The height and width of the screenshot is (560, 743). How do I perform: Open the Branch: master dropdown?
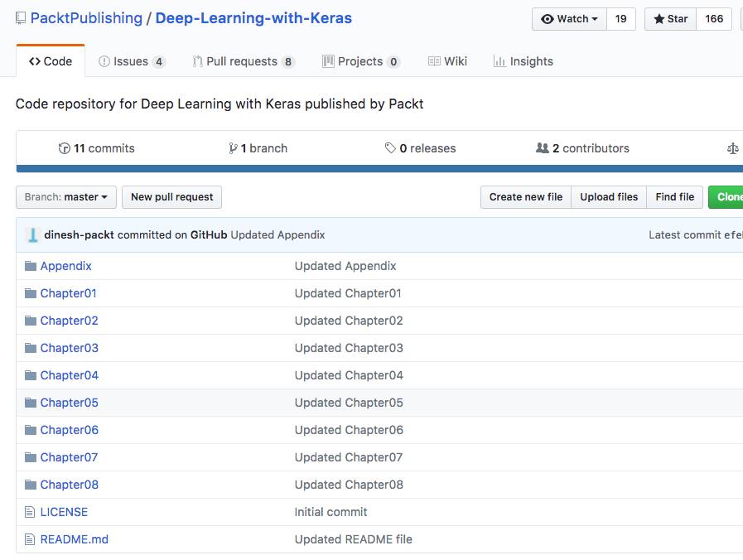coord(66,197)
